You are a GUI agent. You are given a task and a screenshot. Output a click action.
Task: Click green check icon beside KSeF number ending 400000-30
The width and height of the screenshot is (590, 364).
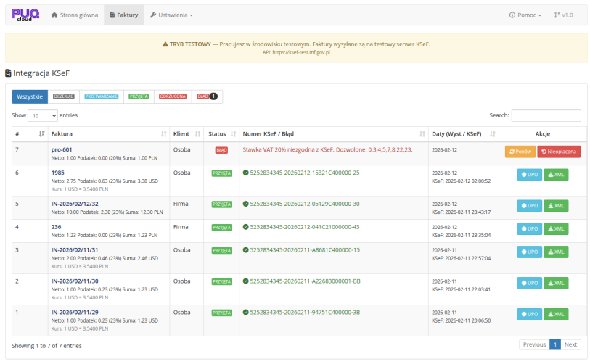[x=246, y=204]
